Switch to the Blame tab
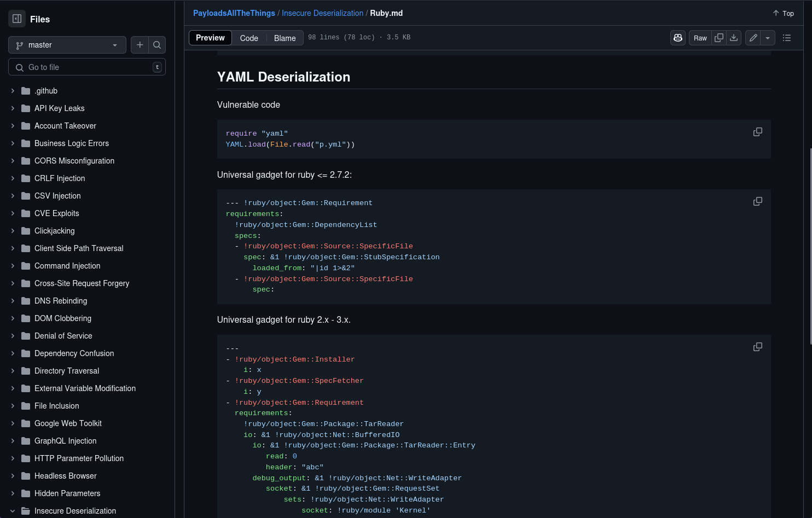The height and width of the screenshot is (518, 812). 285,38
